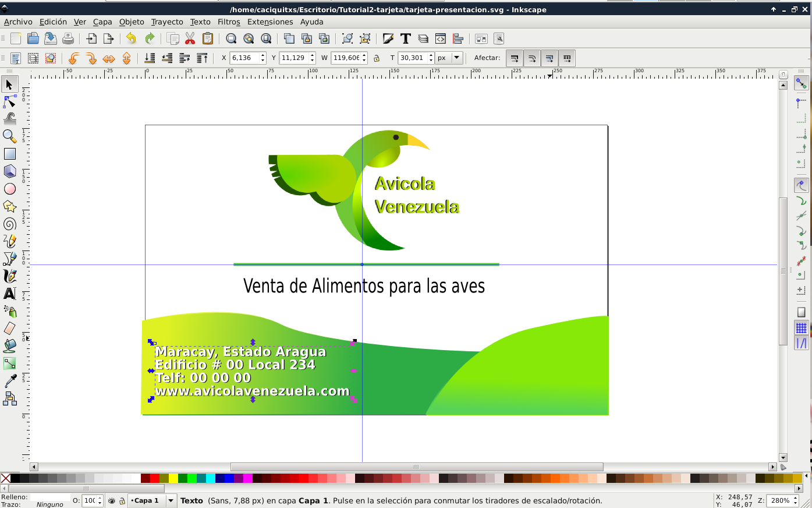Viewport: 812px width, 508px height.
Task: Click the Undo arrow button
Action: coord(131,38)
